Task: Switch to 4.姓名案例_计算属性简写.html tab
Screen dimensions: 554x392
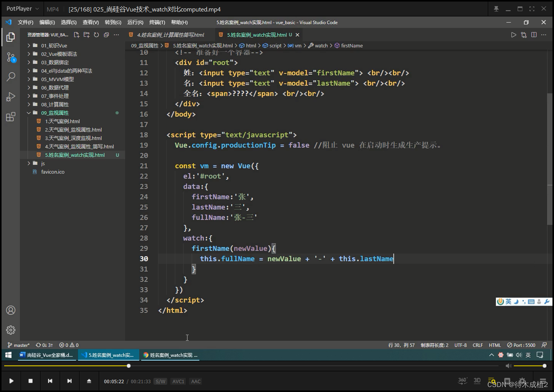Action: 170,35
